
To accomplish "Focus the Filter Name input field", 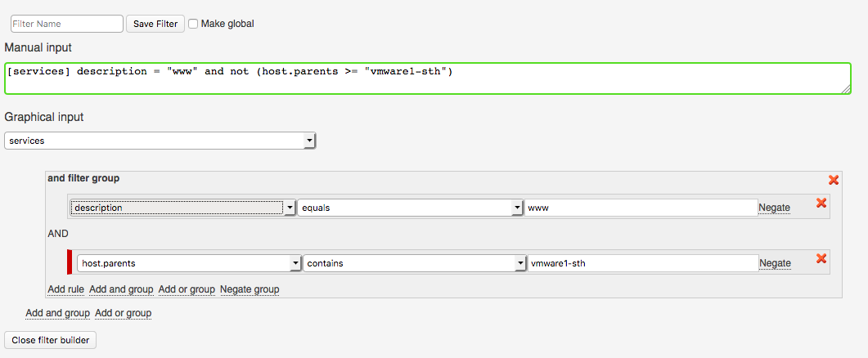I will pos(66,24).
